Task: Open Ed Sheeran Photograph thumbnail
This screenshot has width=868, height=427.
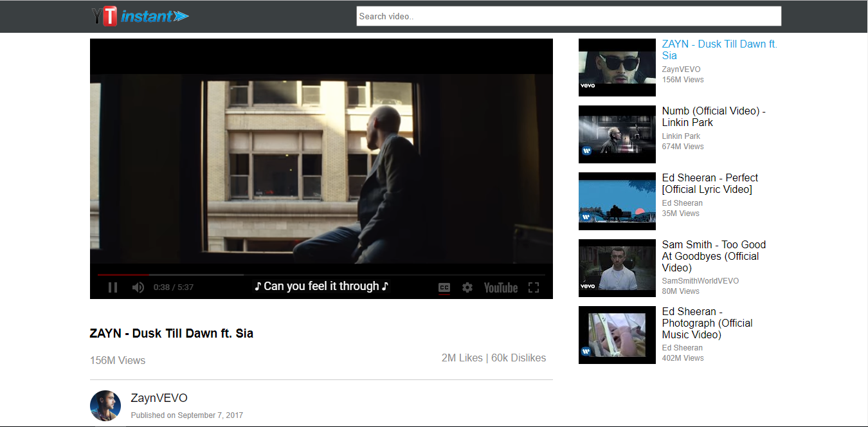Action: click(617, 335)
